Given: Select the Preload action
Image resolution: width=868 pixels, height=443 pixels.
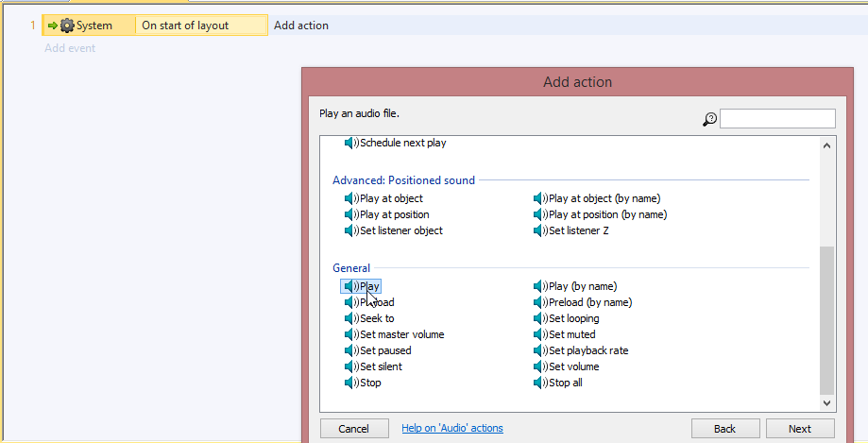Looking at the screenshot, I should [369, 302].
